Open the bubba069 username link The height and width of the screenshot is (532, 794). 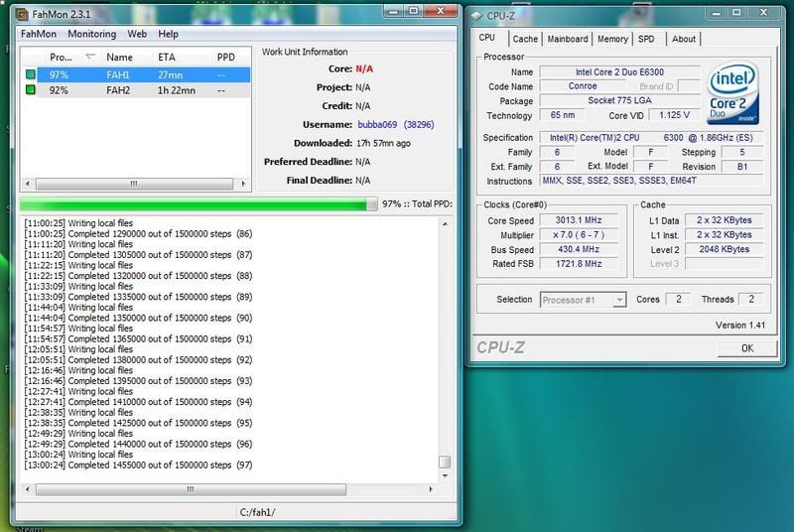[x=377, y=124]
